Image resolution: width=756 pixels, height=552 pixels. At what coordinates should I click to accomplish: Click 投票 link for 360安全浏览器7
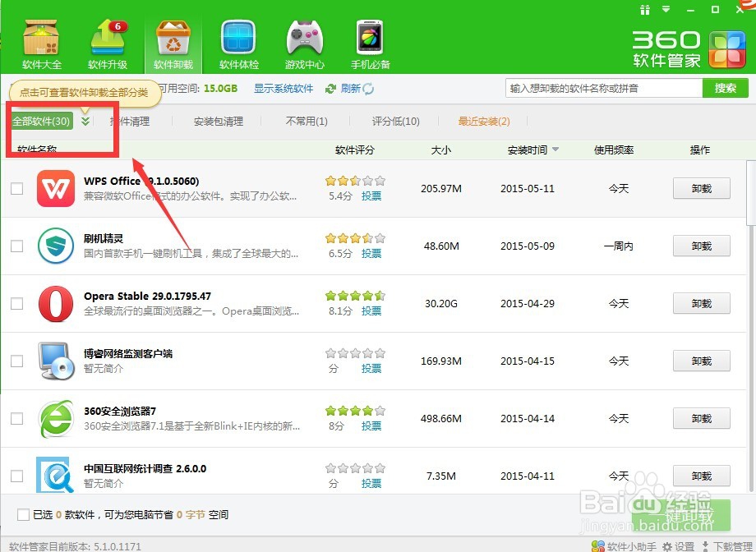(371, 425)
